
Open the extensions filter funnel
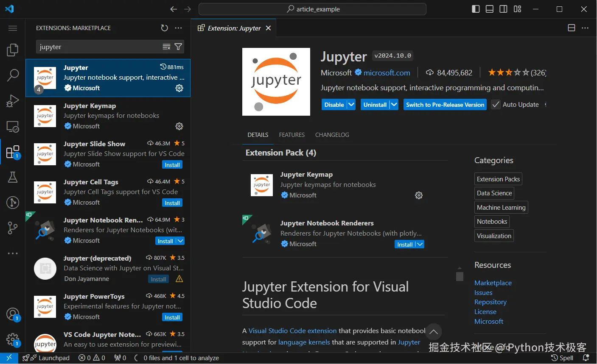click(178, 47)
